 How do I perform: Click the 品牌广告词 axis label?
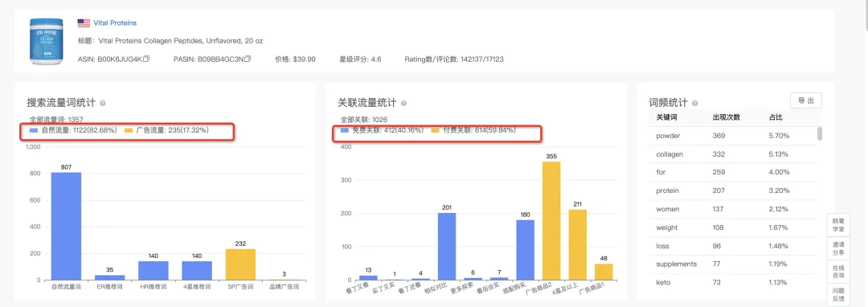tap(284, 287)
